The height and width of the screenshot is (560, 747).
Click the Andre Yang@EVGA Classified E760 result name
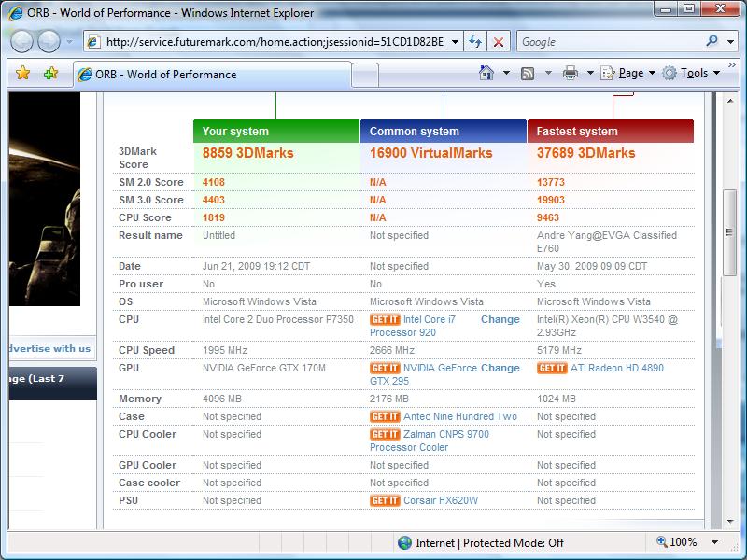[x=607, y=242]
